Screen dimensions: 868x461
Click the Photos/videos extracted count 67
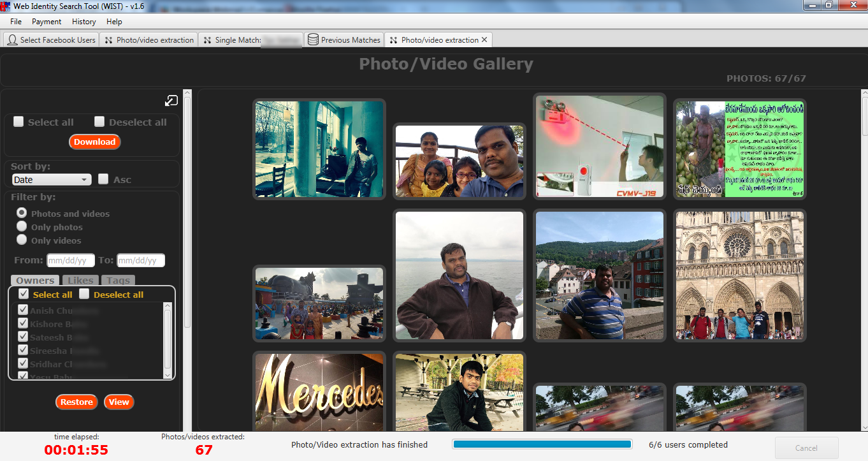point(204,450)
